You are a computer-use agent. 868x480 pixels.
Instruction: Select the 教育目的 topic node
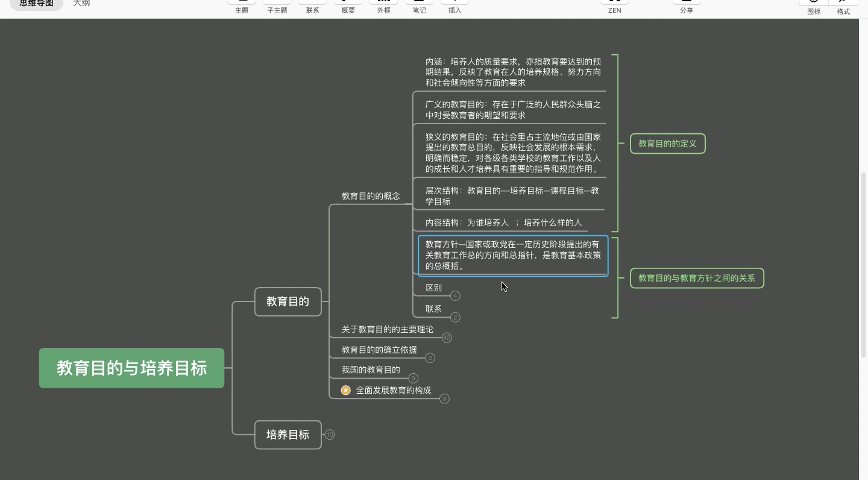[x=288, y=302]
